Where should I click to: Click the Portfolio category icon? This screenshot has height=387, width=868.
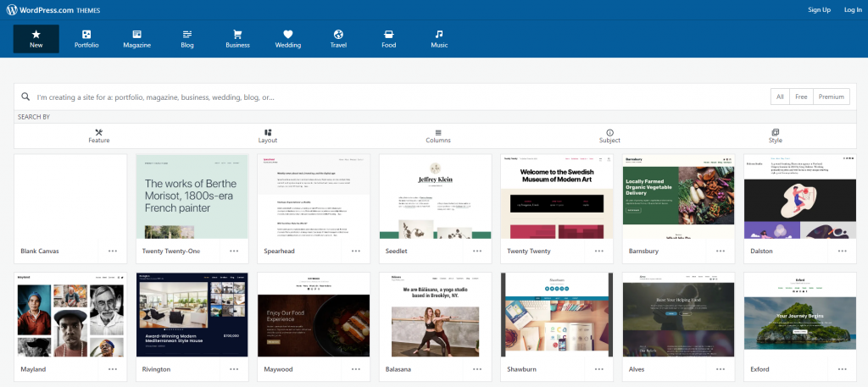pos(86,35)
